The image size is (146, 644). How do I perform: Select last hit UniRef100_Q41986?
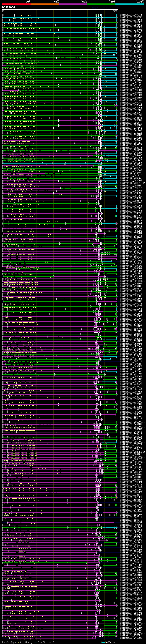point(131,638)
